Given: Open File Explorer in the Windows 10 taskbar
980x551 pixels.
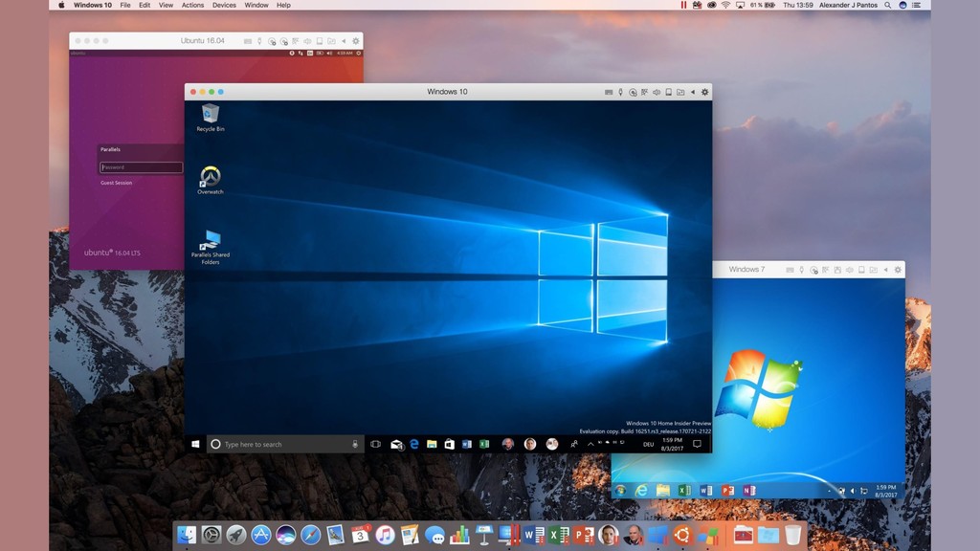Looking at the screenshot, I should (432, 444).
